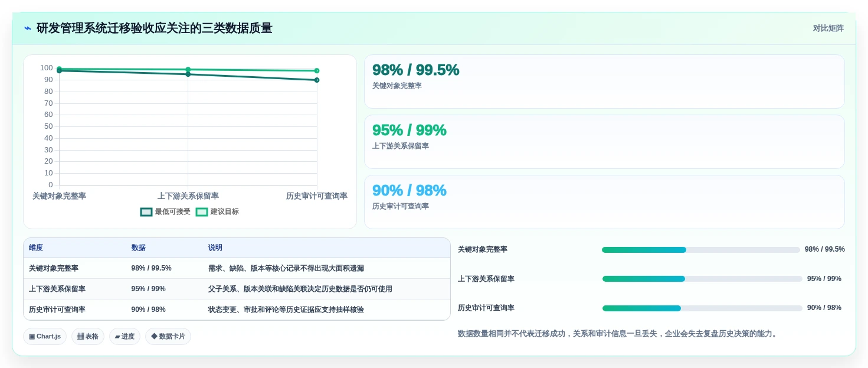Click the 最低可接受 data point at 上下游关系保留率
Screen dimensions: 868x368
188,74
